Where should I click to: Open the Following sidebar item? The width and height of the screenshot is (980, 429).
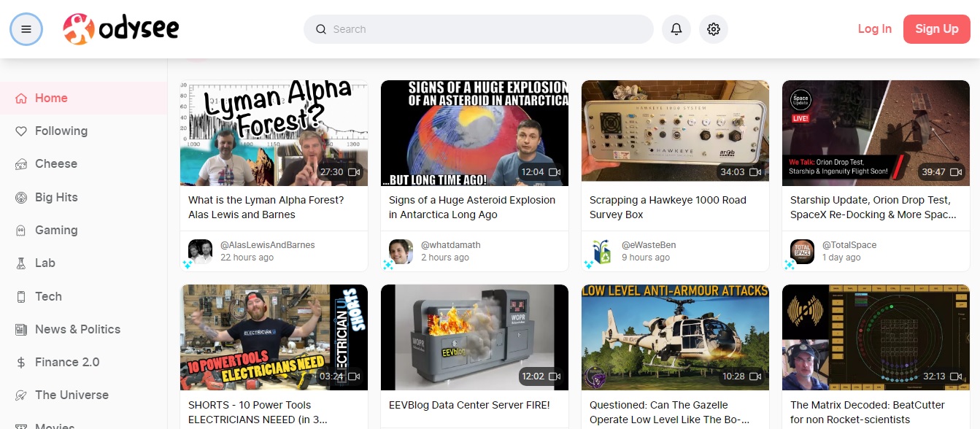coord(83,131)
